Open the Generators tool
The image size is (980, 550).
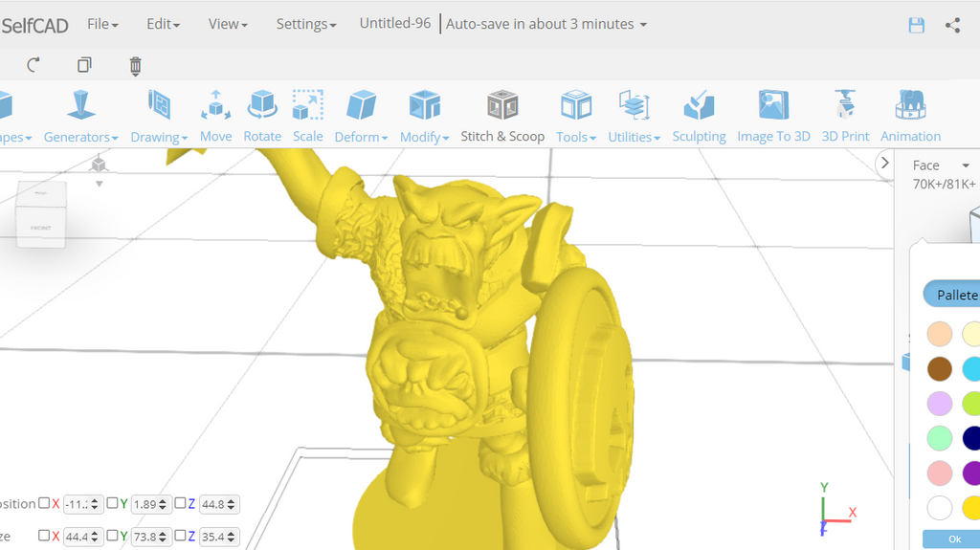click(x=80, y=117)
